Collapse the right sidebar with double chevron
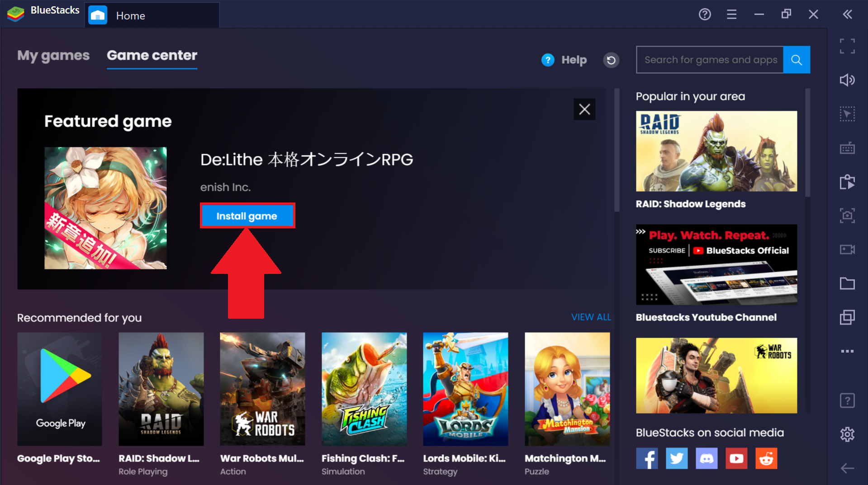The image size is (868, 485). click(847, 14)
